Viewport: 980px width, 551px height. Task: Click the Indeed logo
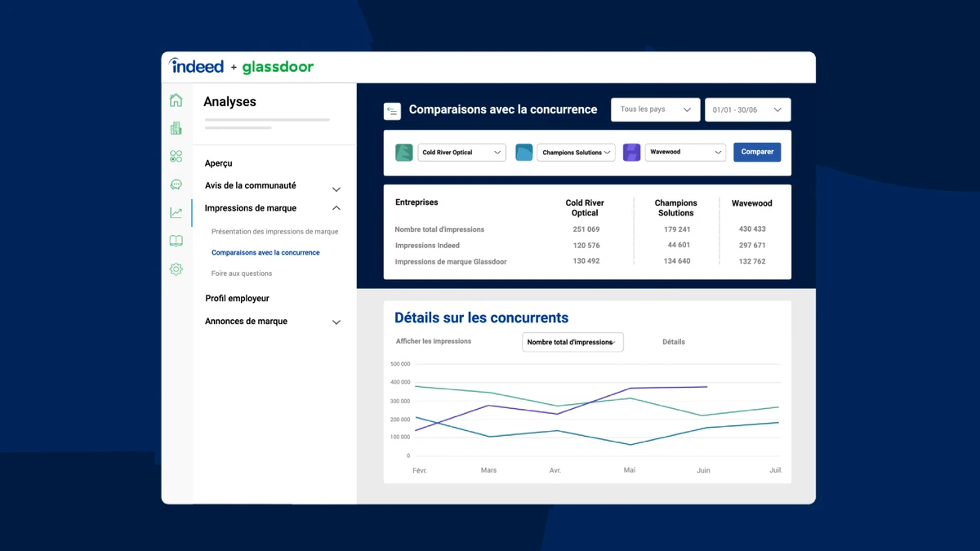pyautogui.click(x=196, y=66)
